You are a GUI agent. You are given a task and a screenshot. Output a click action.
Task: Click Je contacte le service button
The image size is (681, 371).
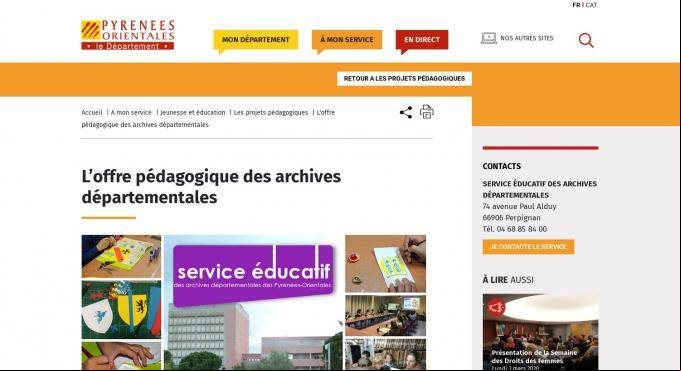[528, 247]
